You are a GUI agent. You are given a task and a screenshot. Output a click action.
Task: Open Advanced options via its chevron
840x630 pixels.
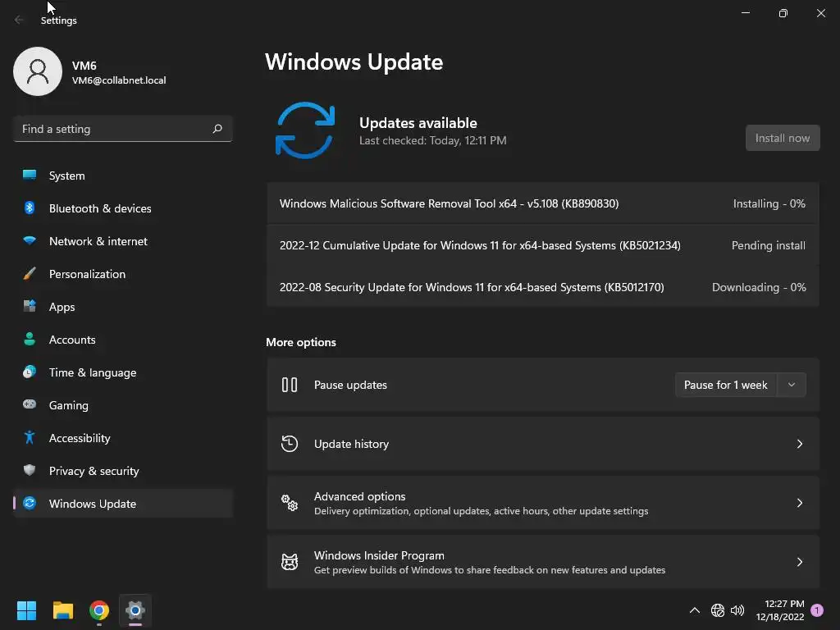click(x=799, y=503)
